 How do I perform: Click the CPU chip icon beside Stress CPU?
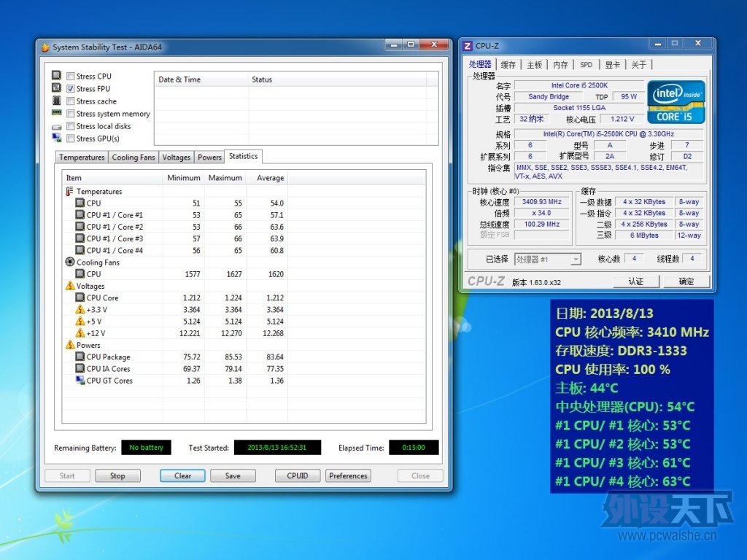57,75
